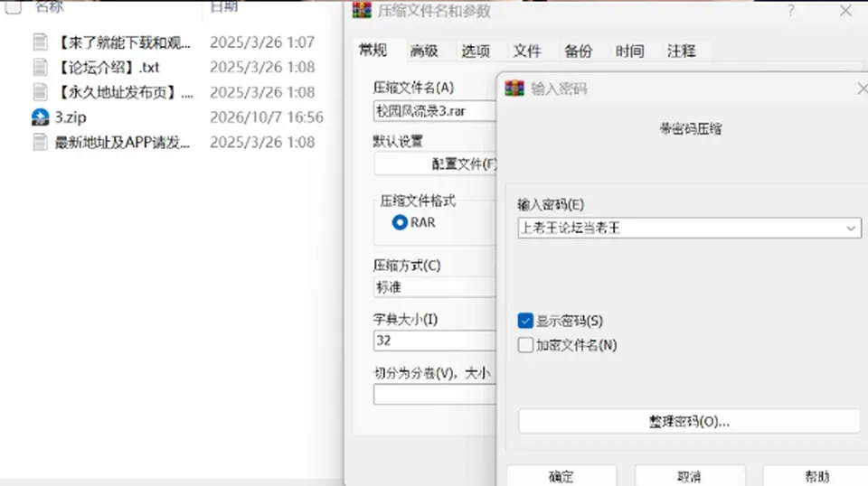Enable 加密文件名(N) checkbox
Image resolution: width=868 pixels, height=486 pixels.
(x=525, y=345)
